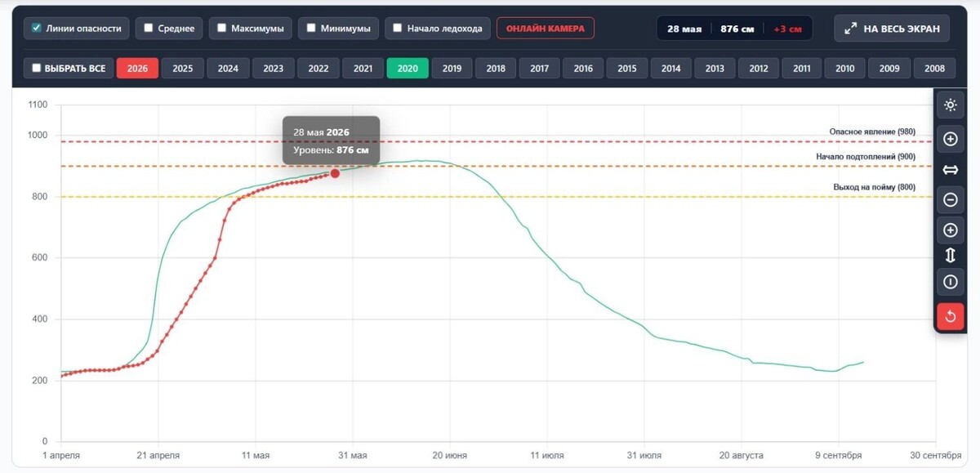Deselect the green 2020 year button
The height and width of the screenshot is (473, 980).
pyautogui.click(x=408, y=69)
